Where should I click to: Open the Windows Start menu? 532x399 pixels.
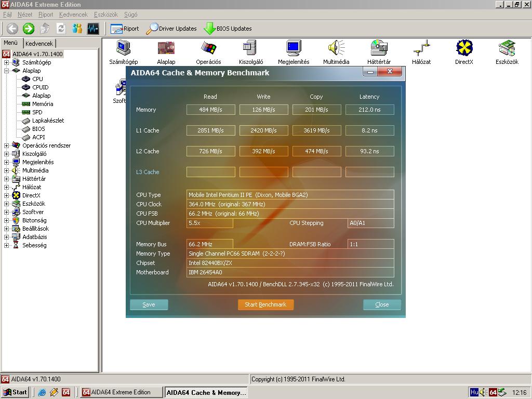(x=15, y=392)
